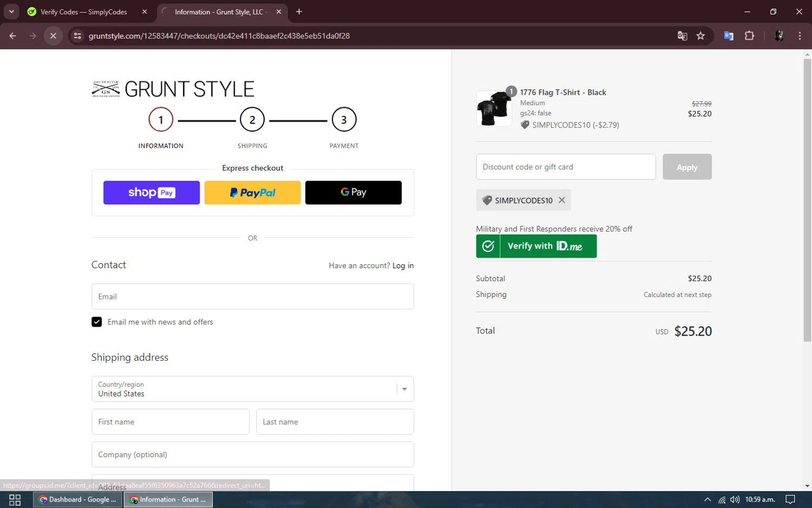812x508 pixels.
Task: Click the 1776 Flag T-Shirt thumbnail
Action: [494, 108]
